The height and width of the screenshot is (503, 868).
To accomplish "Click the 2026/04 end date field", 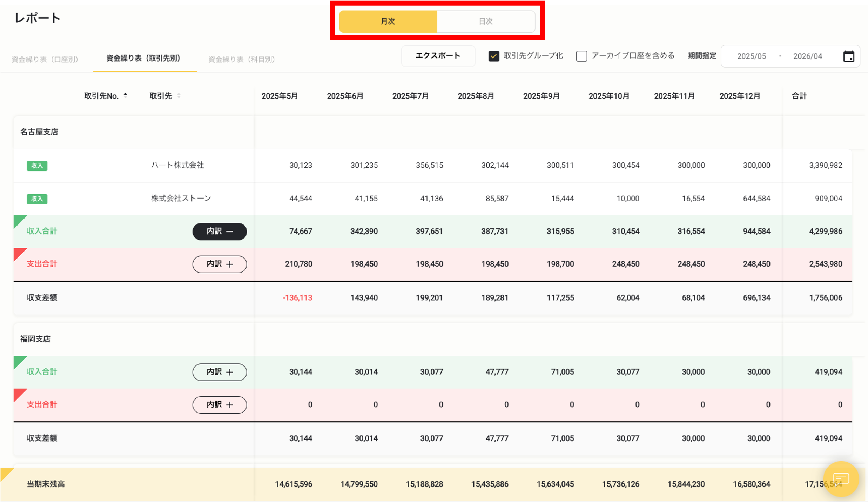I will tap(807, 56).
